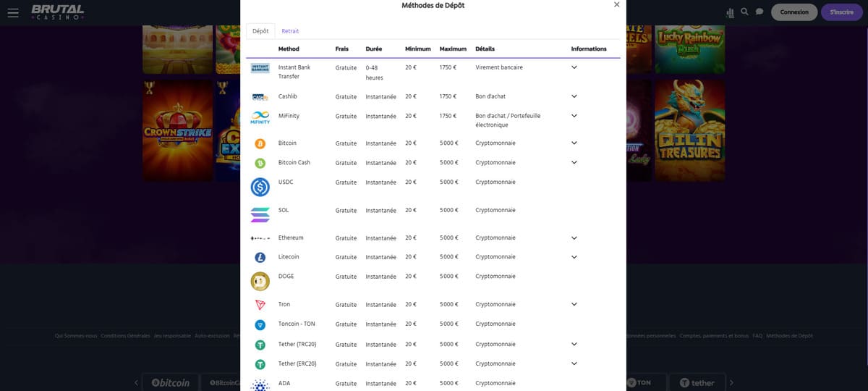Expand Tether (TRC20) information chevron
Viewport: 868px width, 391px height.
pos(574,345)
